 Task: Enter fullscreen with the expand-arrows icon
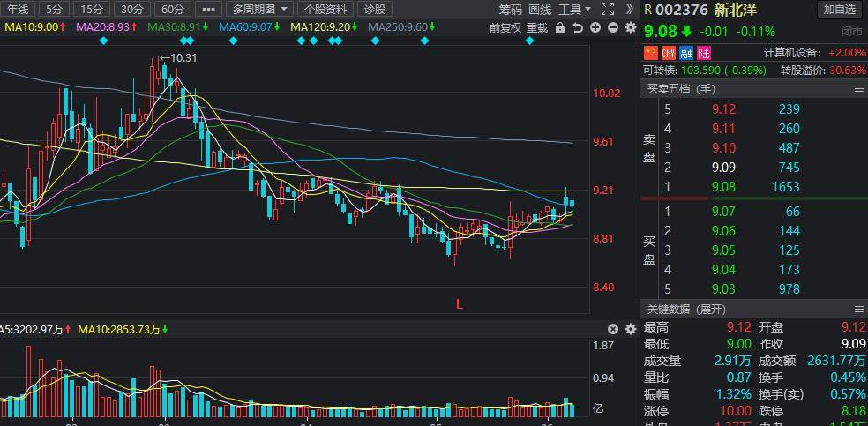click(x=607, y=9)
